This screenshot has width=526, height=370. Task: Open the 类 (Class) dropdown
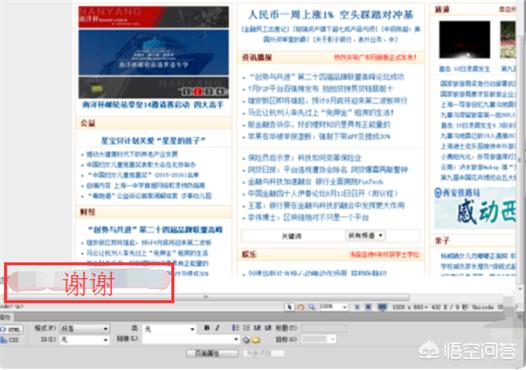[169, 329]
